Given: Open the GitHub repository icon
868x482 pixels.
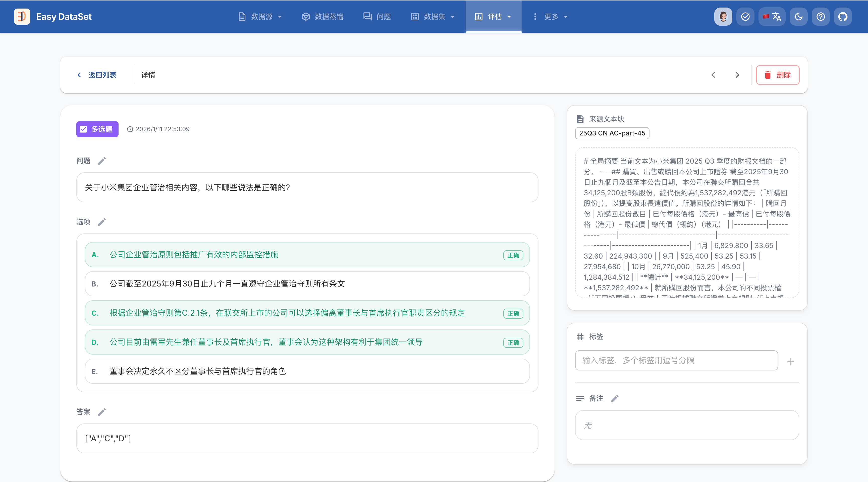Looking at the screenshot, I should [x=842, y=17].
